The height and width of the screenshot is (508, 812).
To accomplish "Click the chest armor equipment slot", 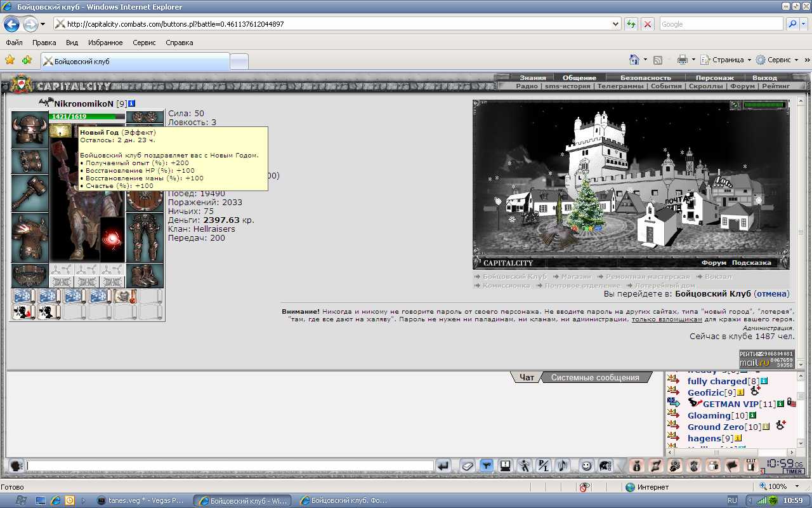I will (30, 237).
